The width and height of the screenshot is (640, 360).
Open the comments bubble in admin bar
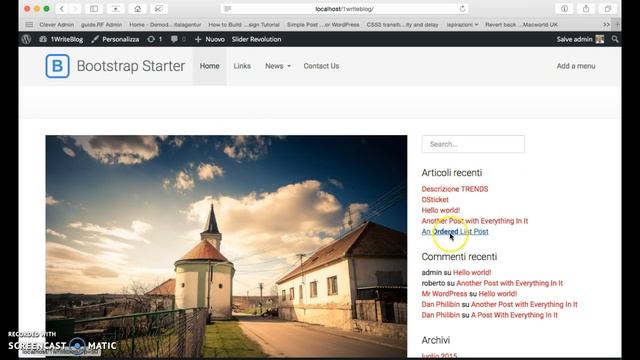point(178,39)
